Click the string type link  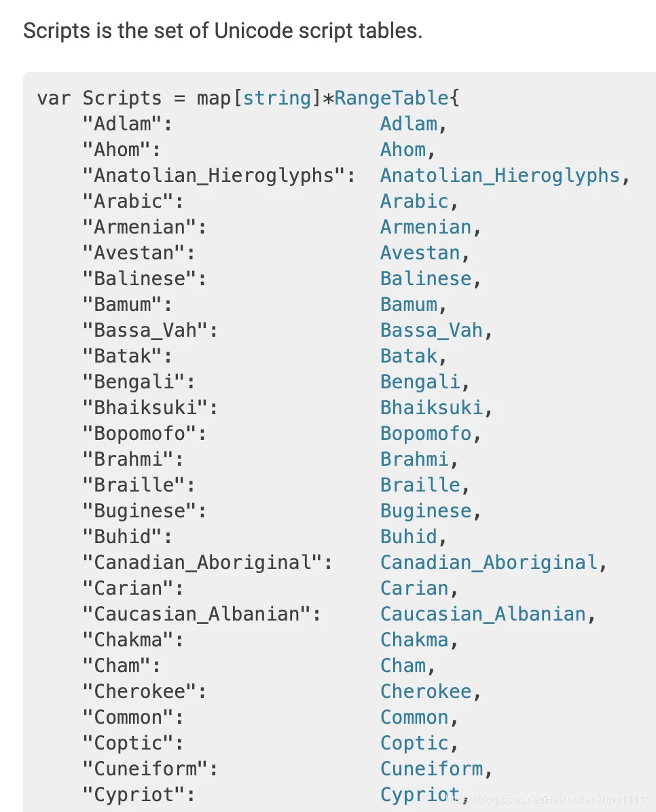276,98
